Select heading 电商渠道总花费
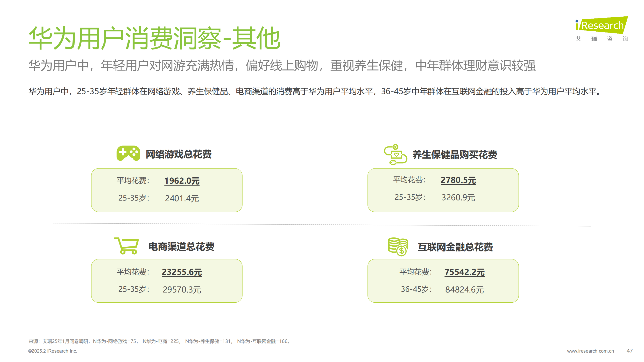 coord(181,247)
